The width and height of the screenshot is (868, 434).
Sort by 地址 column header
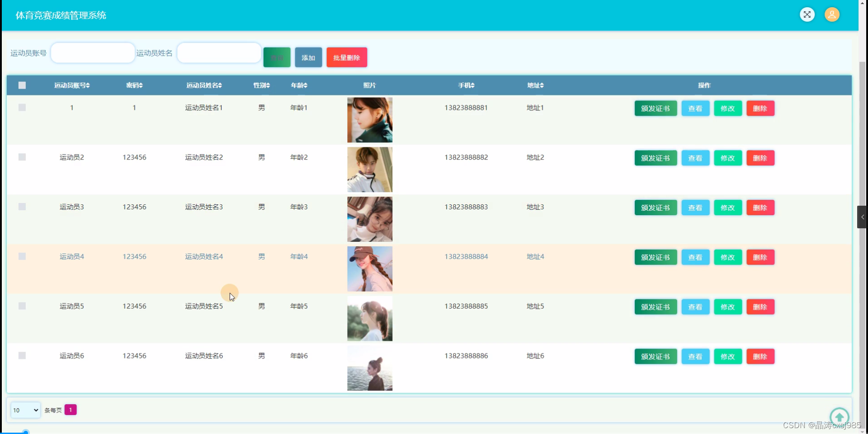pyautogui.click(x=535, y=85)
